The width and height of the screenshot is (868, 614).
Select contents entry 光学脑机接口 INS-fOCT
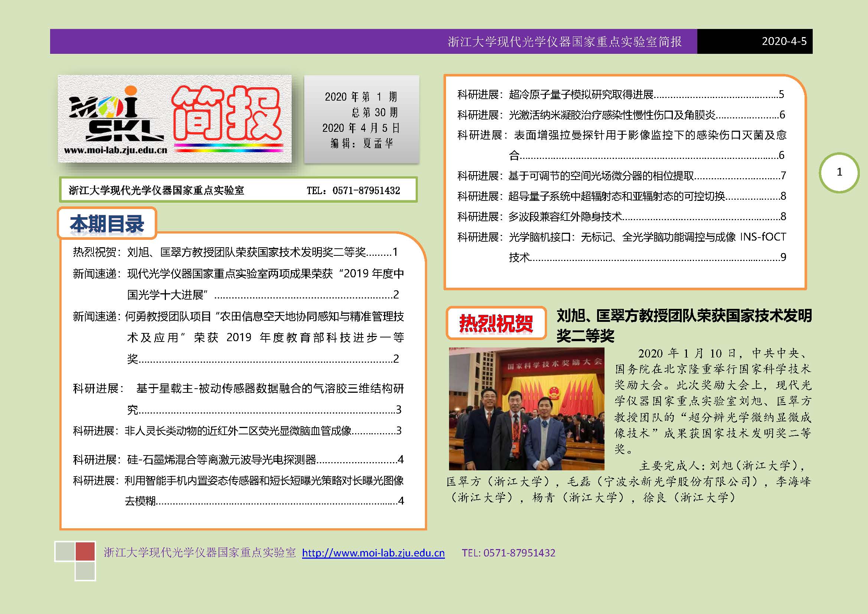pyautogui.click(x=622, y=247)
